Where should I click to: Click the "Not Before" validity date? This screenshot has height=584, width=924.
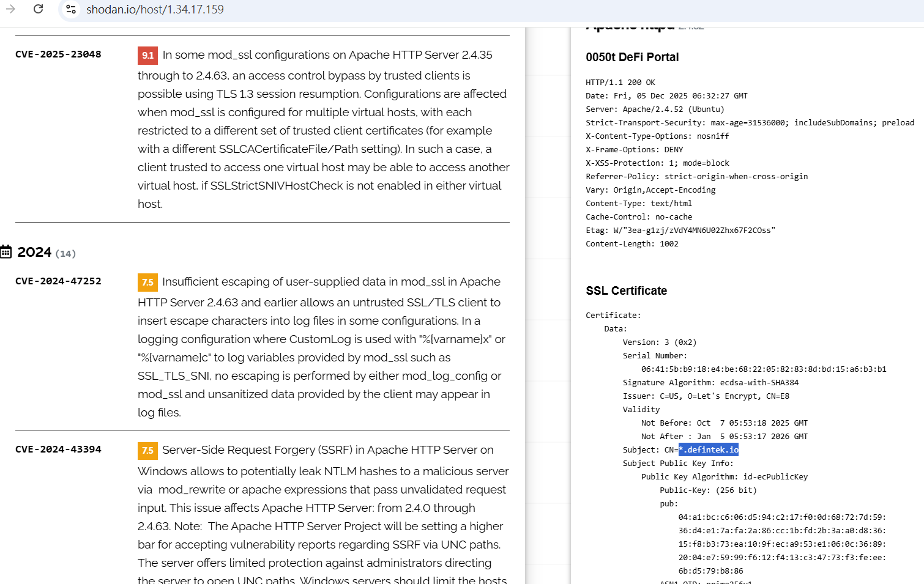(725, 423)
